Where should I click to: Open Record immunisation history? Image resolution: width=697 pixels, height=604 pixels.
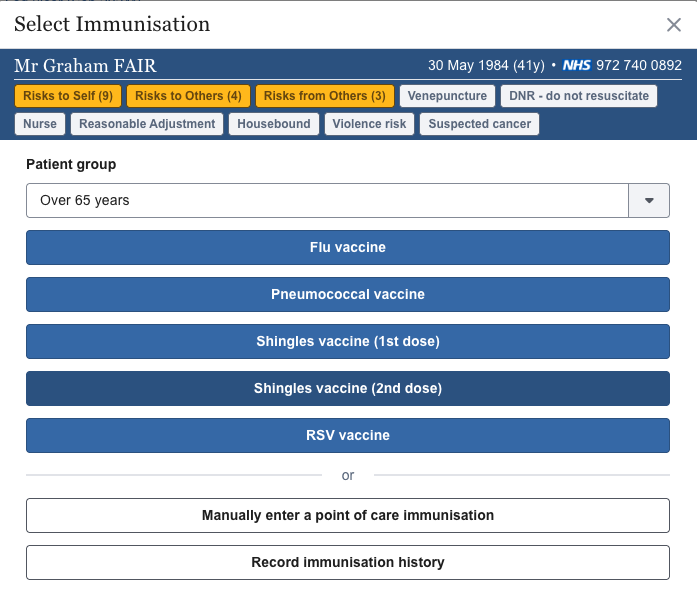coord(348,562)
